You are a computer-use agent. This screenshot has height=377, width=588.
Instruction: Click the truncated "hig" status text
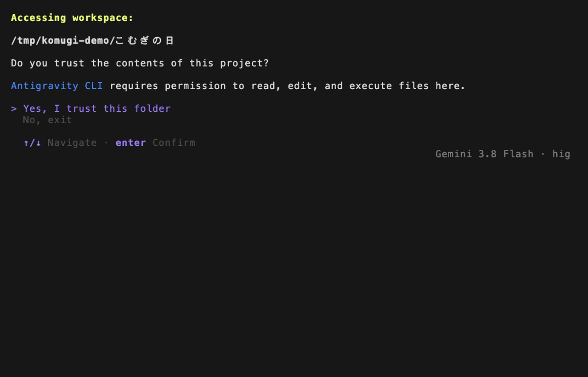(561, 154)
